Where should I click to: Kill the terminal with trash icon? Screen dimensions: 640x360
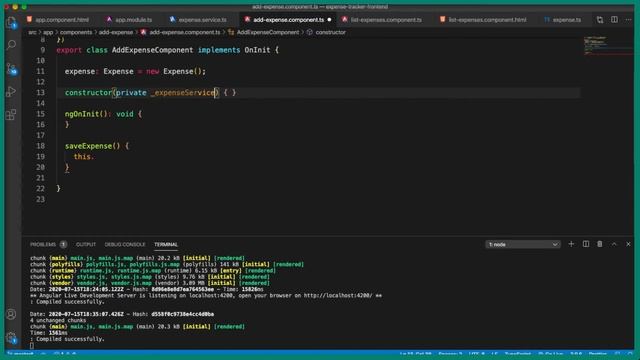coord(600,244)
